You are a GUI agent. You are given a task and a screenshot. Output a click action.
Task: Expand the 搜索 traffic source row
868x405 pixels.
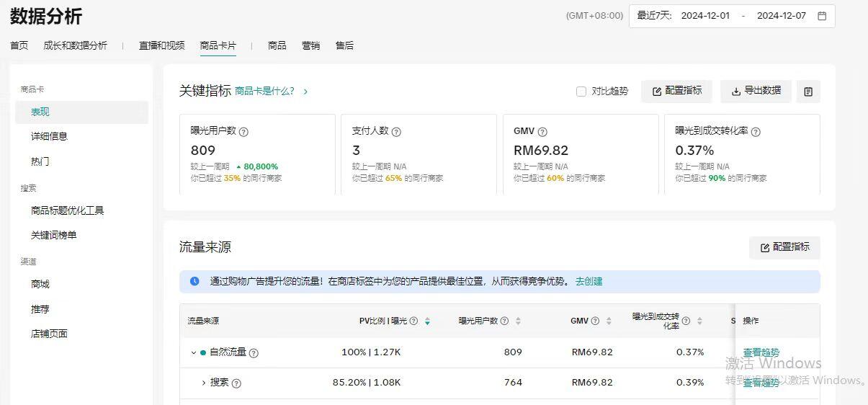click(x=204, y=383)
